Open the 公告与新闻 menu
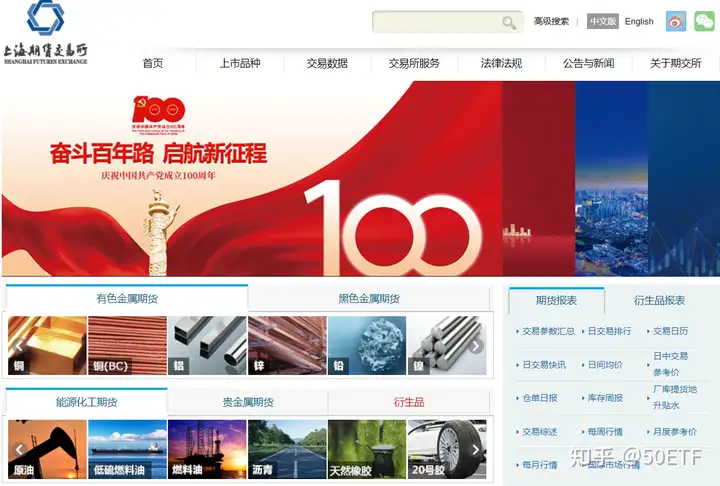This screenshot has width=720, height=486. 589,63
